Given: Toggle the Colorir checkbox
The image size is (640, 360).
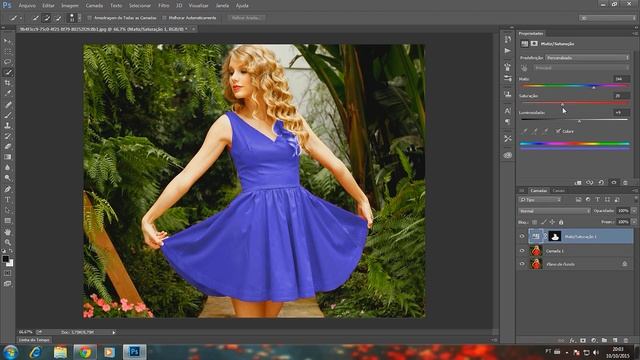Looking at the screenshot, I should click(558, 131).
